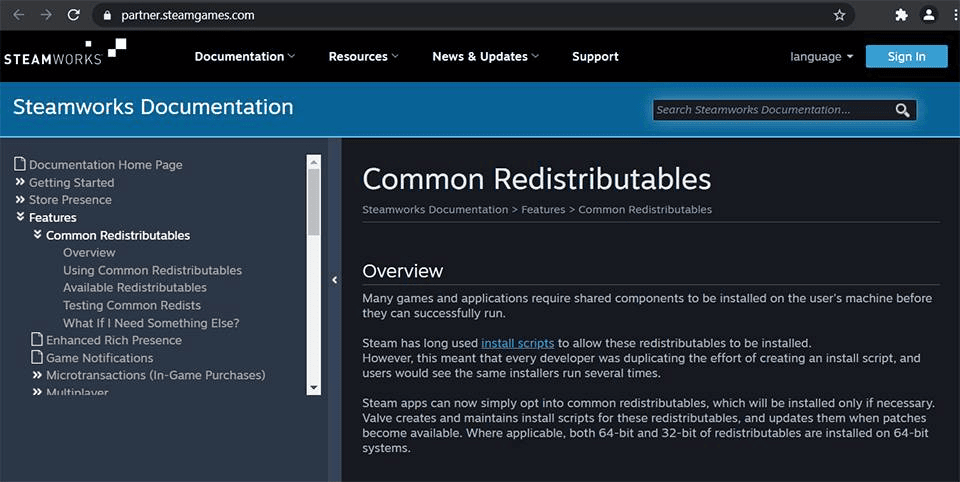Reload the page
Screen dimensions: 960x482
(73, 15)
